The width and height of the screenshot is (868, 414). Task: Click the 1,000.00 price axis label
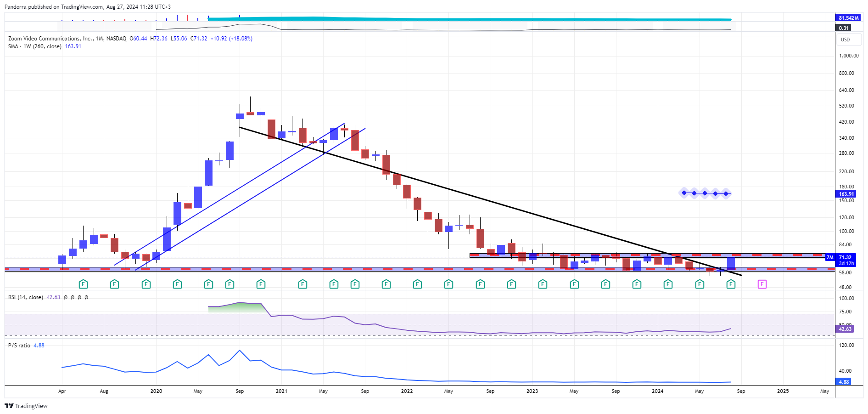(849, 56)
